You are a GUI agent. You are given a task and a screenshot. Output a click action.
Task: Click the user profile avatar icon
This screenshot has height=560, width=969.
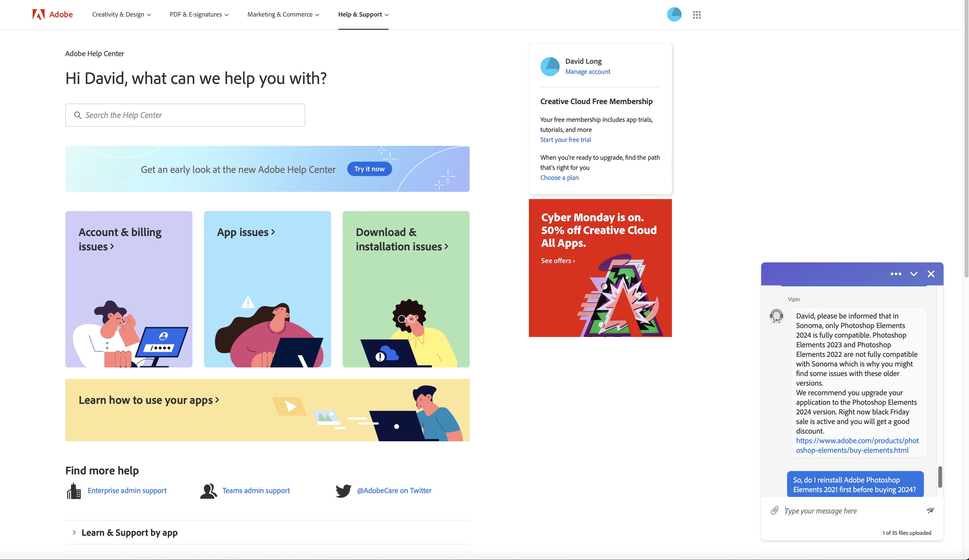pos(674,13)
